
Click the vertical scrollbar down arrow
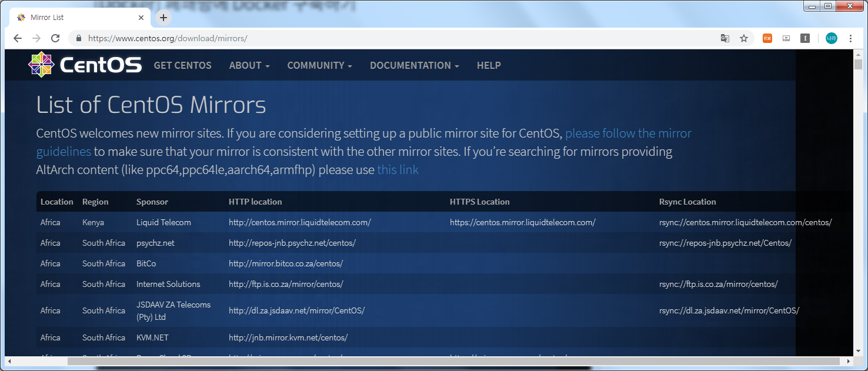pos(858,351)
